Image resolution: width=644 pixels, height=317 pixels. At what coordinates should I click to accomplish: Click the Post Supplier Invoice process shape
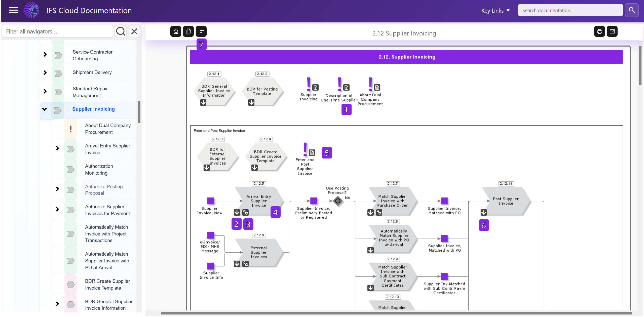506,201
